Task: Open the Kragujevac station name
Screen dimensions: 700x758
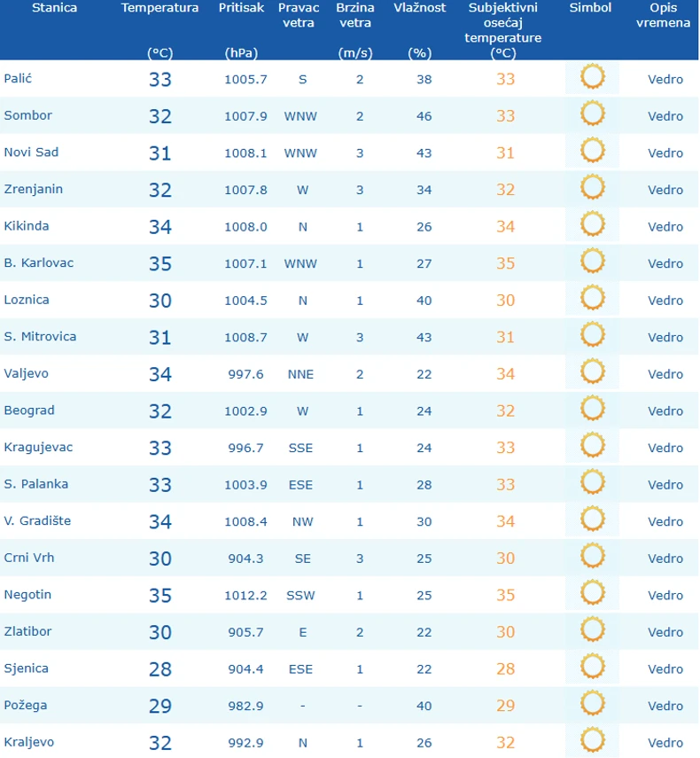Action: (x=38, y=447)
